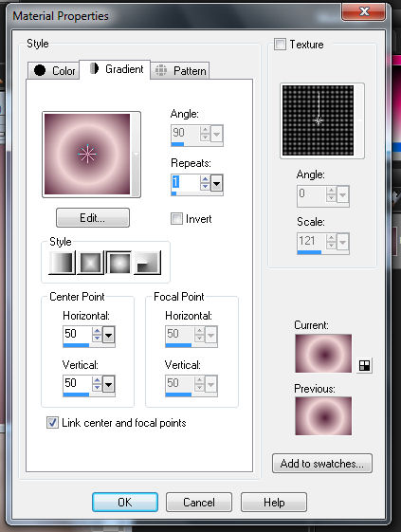Viewport: 401px width, 532px height.
Task: Click the Previous gradient swatch
Action: [323, 416]
